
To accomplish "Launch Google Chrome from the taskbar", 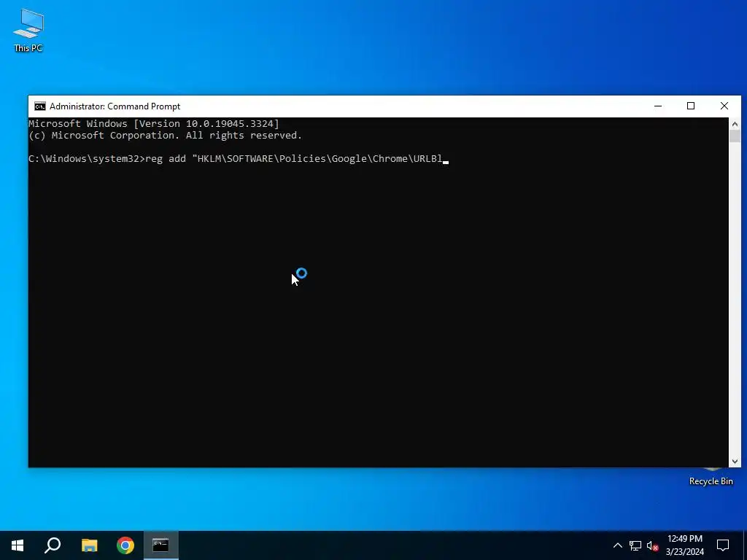I will coord(125,545).
